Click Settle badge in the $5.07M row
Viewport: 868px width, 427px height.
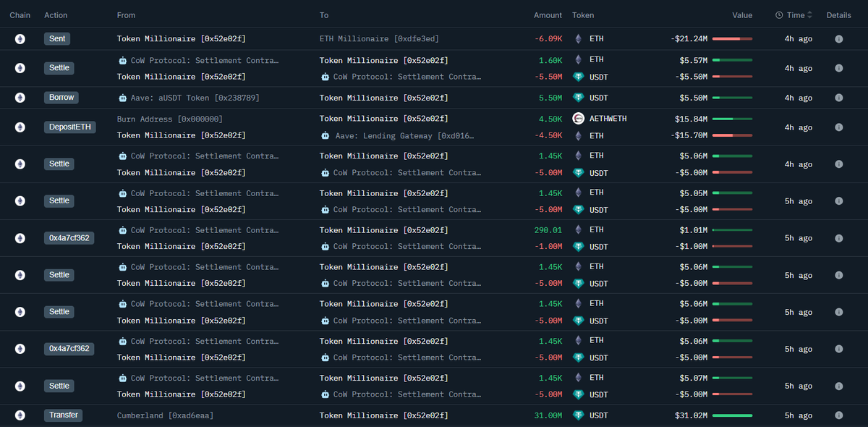[59, 386]
